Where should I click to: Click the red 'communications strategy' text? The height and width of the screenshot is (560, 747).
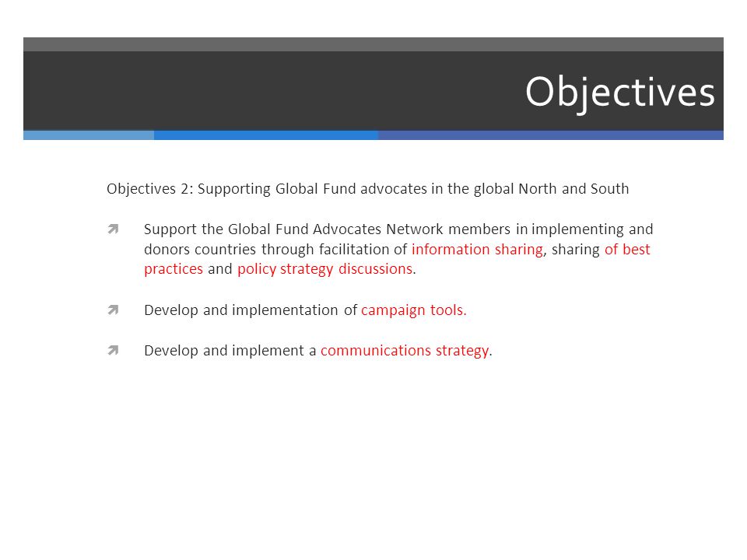click(405, 351)
